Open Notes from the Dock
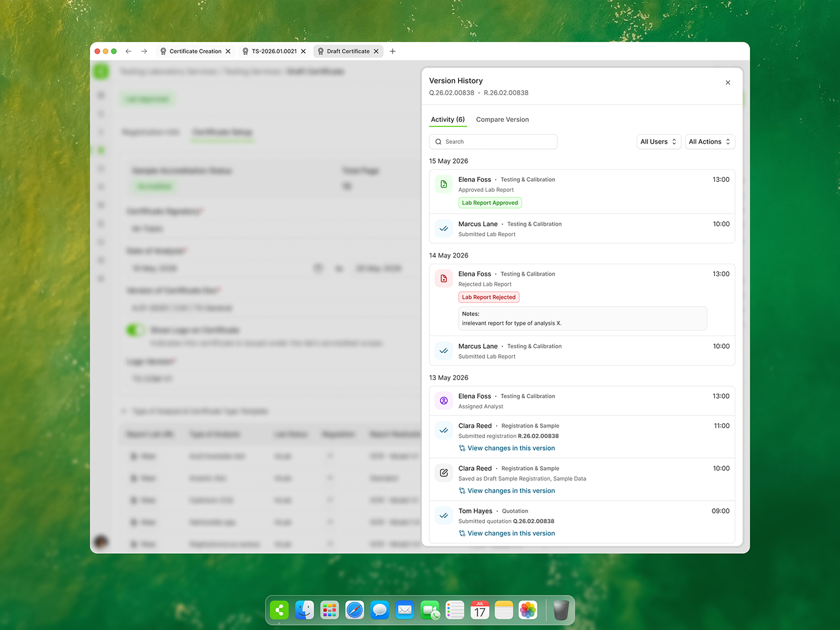Image resolution: width=840 pixels, height=630 pixels. pyautogui.click(x=504, y=610)
